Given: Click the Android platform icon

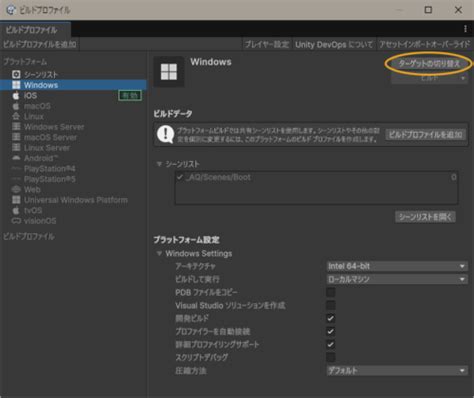Looking at the screenshot, I should (x=16, y=158).
